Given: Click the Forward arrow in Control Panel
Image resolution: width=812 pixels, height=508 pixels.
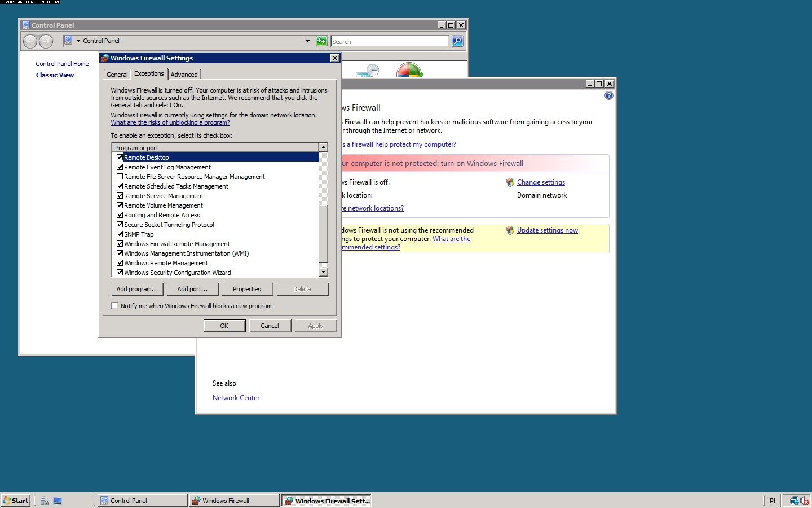Looking at the screenshot, I should 46,41.
